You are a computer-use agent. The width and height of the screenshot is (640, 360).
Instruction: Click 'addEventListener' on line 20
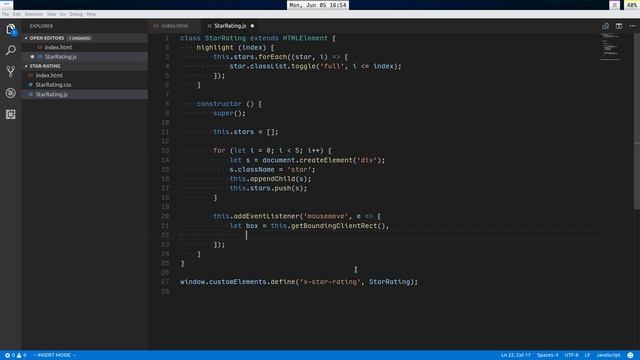click(x=266, y=216)
